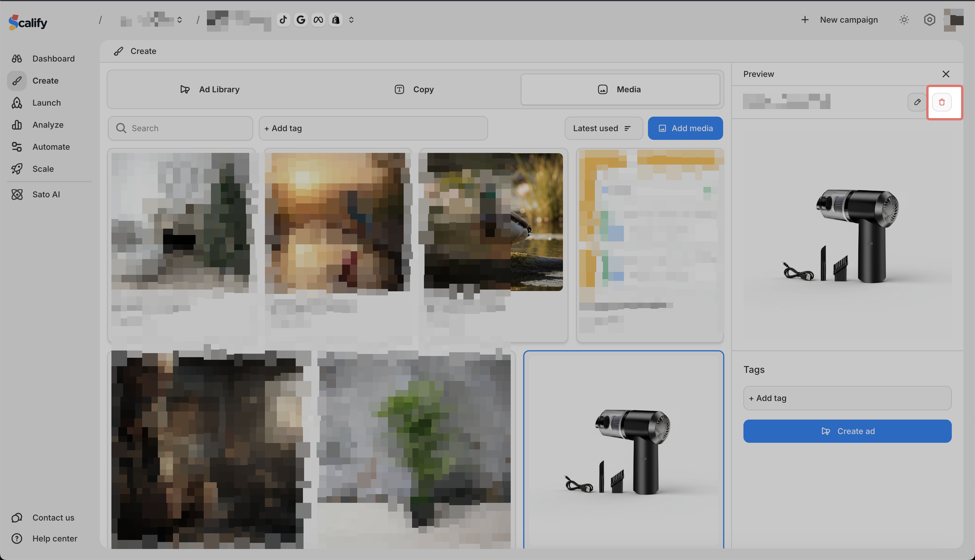975x560 pixels.
Task: Click the Google platform icon
Action: 301,20
